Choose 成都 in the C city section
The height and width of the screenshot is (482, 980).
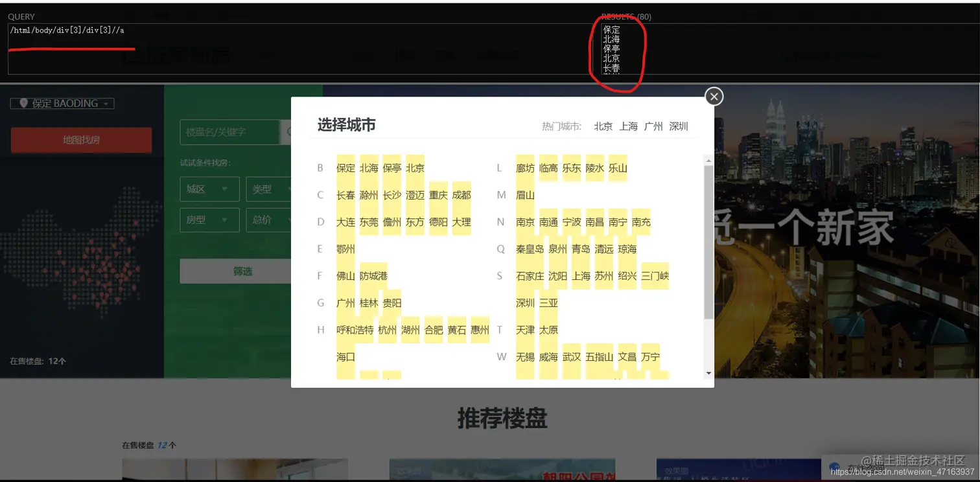[461, 194]
